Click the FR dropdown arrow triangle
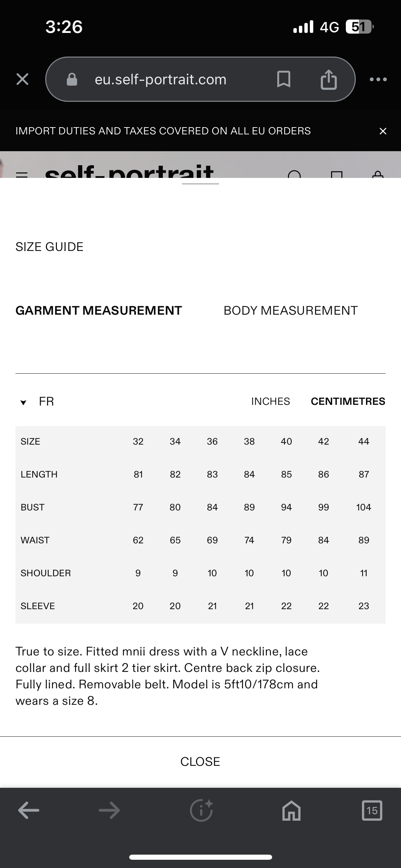Image resolution: width=401 pixels, height=868 pixels. tap(23, 402)
